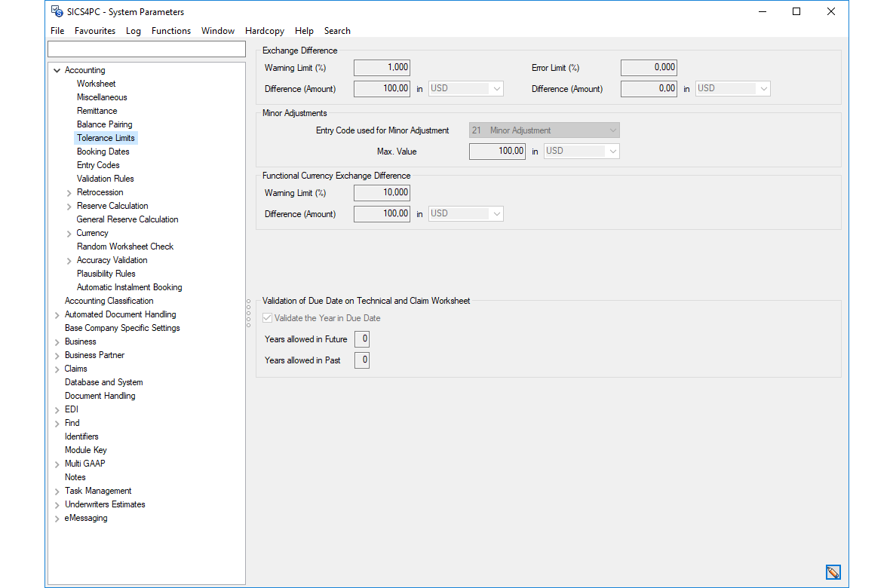Select Random Worksheet Check
The width and height of the screenshot is (893, 588).
124,246
